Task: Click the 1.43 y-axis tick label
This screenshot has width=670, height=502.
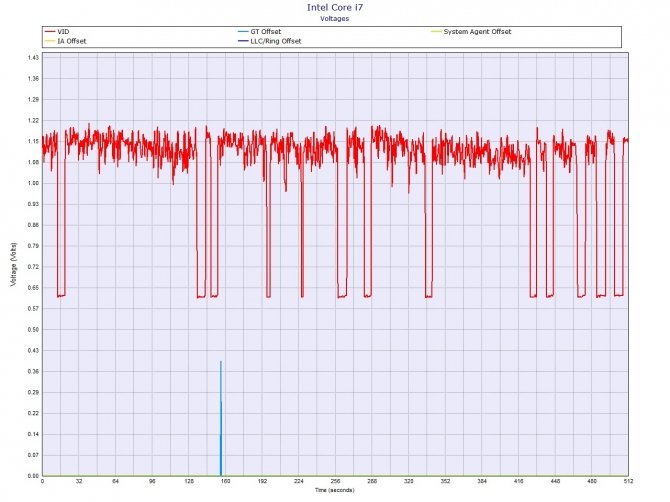Action: 33,58
